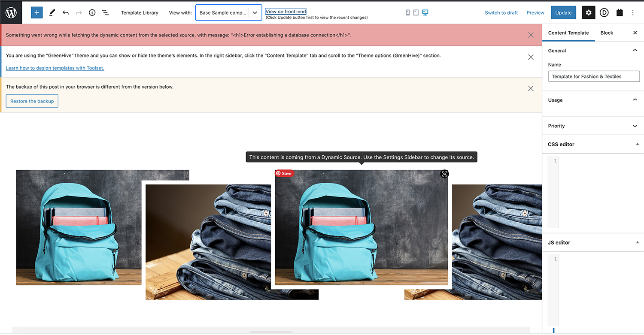
Task: Collapse the General section
Action: coord(635,51)
